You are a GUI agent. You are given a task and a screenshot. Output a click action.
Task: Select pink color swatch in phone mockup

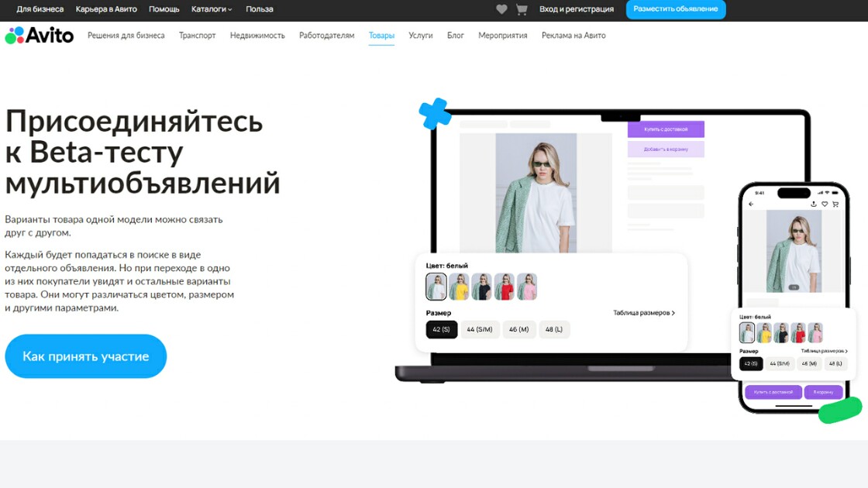click(x=815, y=332)
